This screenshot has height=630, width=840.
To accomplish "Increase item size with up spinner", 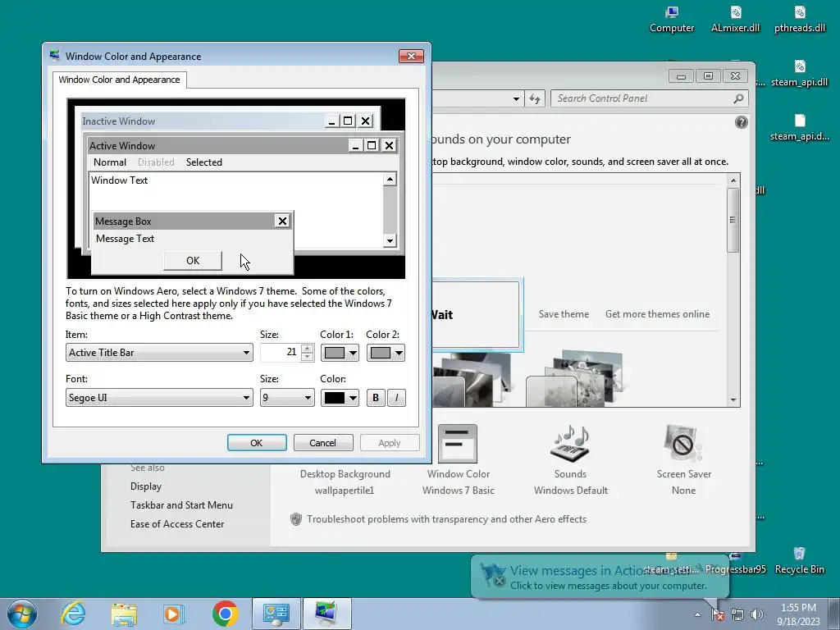I will (307, 349).
